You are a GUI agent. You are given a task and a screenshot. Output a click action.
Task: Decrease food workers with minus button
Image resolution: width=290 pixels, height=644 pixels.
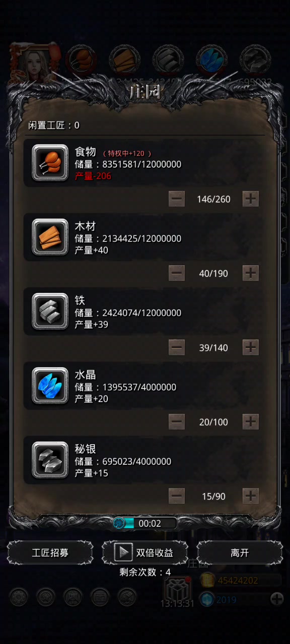point(177,199)
